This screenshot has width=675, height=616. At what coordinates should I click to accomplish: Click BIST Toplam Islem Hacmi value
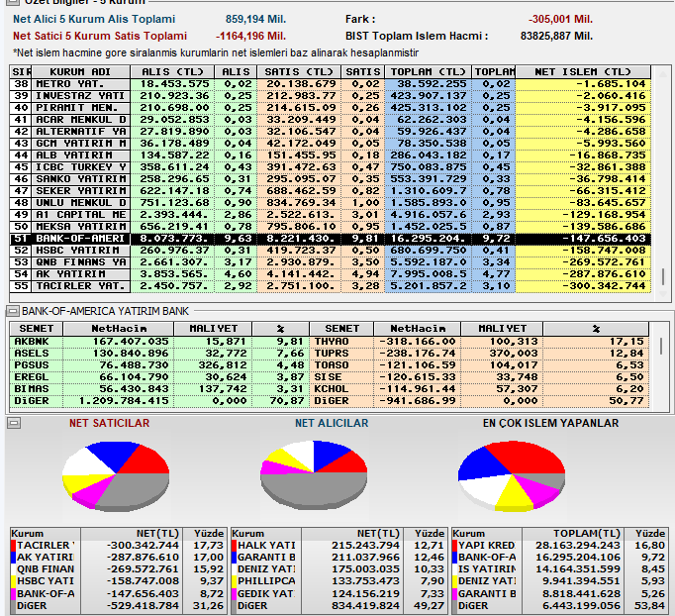click(556, 37)
